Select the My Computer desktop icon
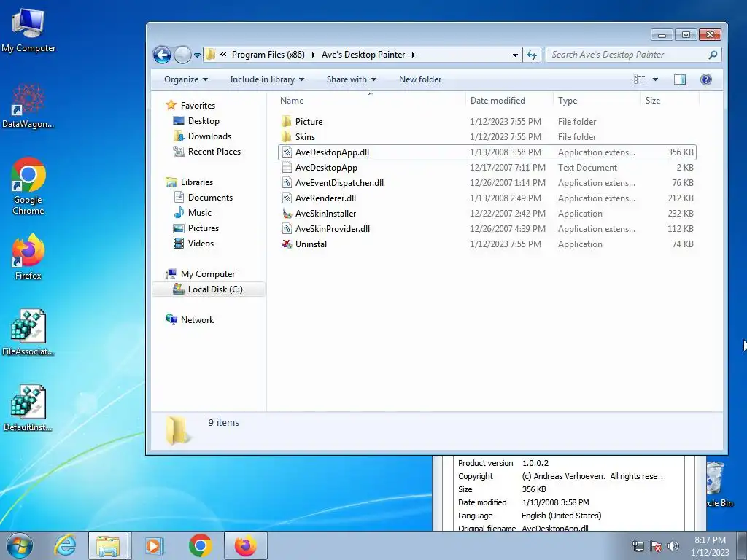Viewport: 747px width, 560px height. [x=28, y=29]
